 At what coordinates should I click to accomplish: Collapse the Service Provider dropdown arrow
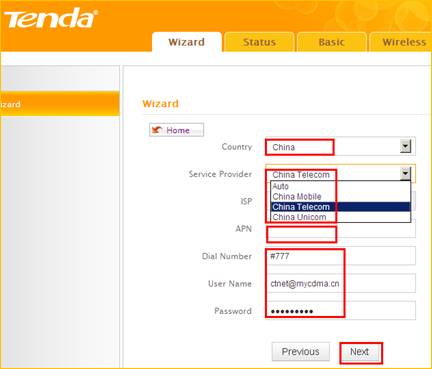[x=405, y=173]
